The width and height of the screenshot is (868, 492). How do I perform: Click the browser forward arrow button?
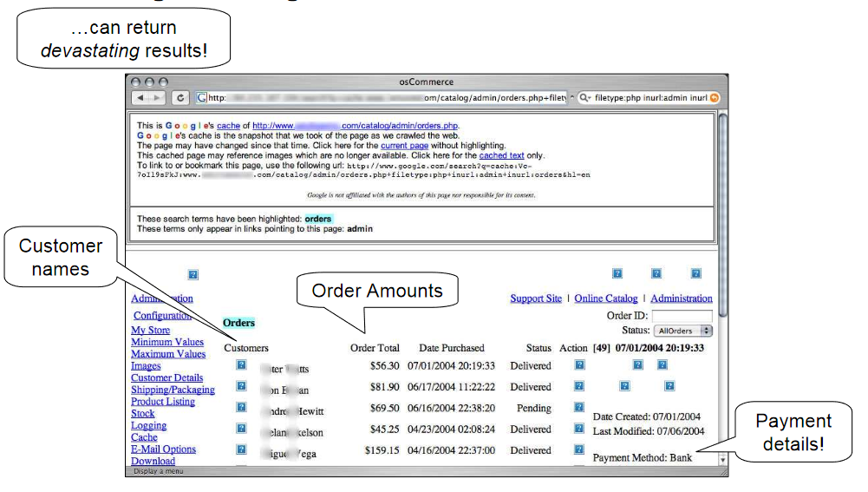click(157, 98)
